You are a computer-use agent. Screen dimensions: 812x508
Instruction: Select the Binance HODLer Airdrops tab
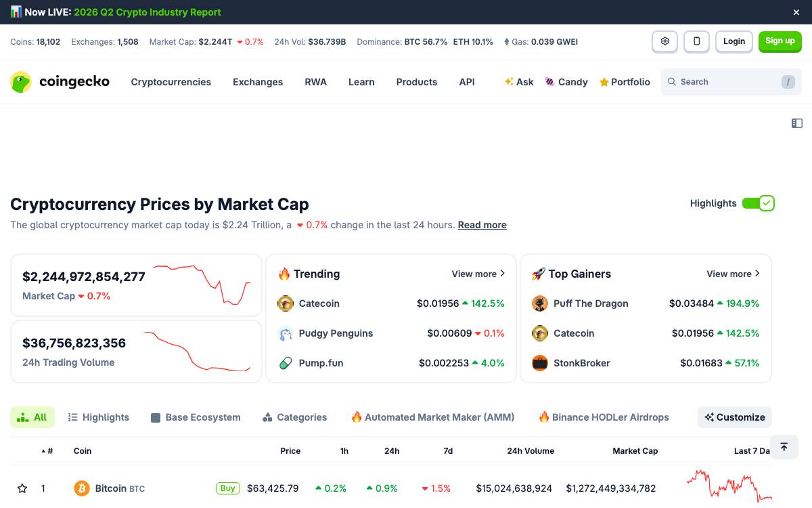point(604,417)
